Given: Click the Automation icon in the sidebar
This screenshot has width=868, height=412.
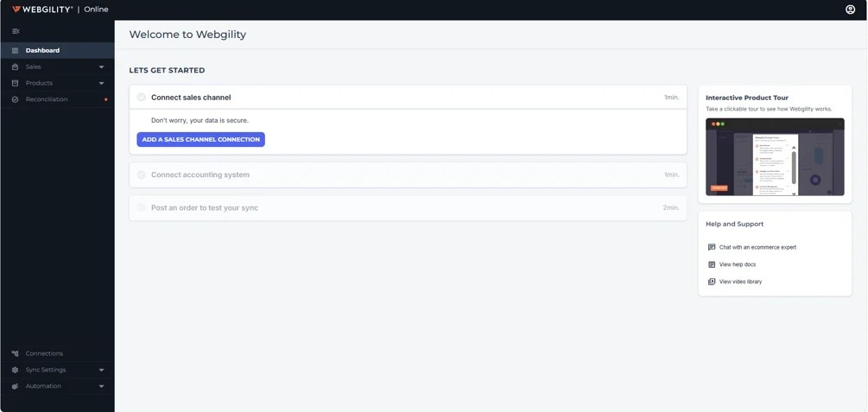Looking at the screenshot, I should pos(15,386).
